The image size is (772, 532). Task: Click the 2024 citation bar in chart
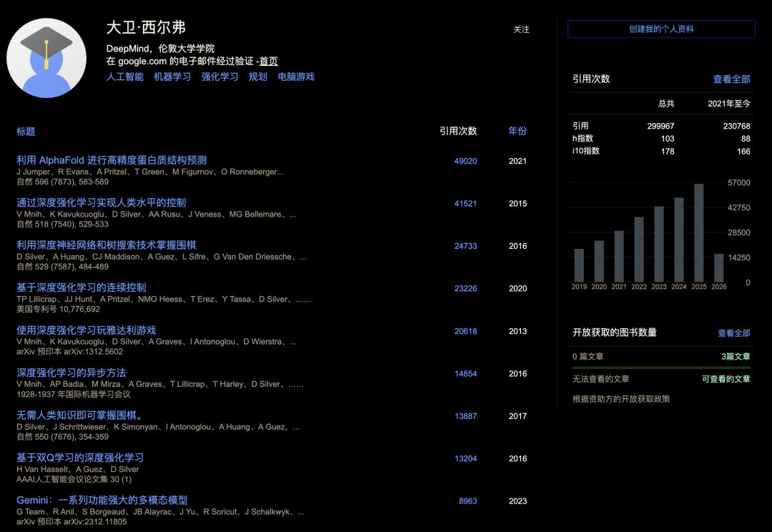click(679, 240)
